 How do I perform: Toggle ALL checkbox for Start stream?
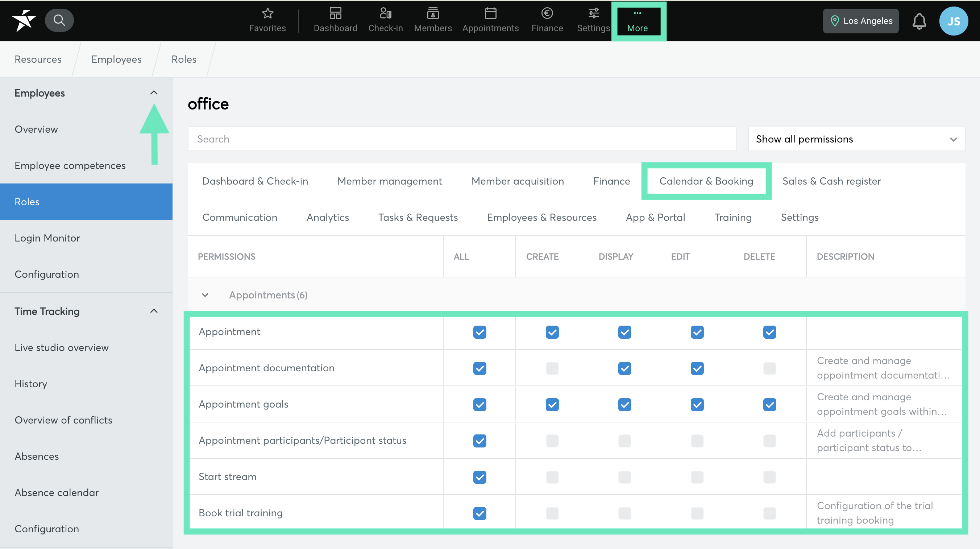479,477
